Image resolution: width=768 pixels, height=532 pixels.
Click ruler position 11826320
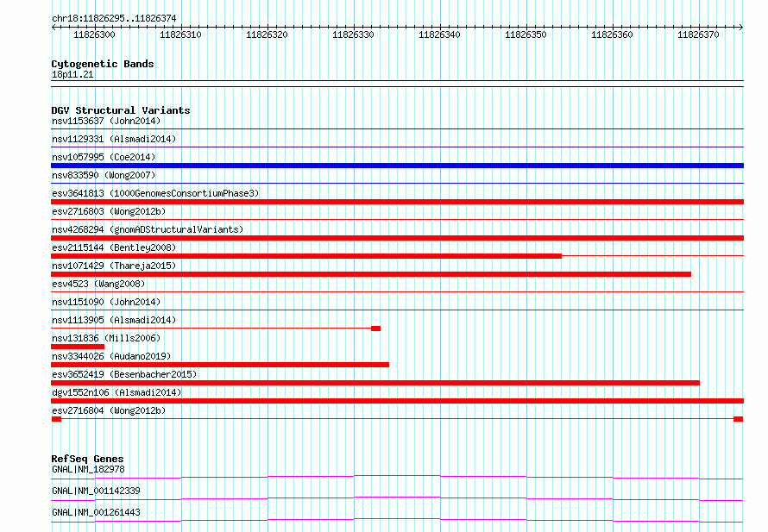(267, 34)
